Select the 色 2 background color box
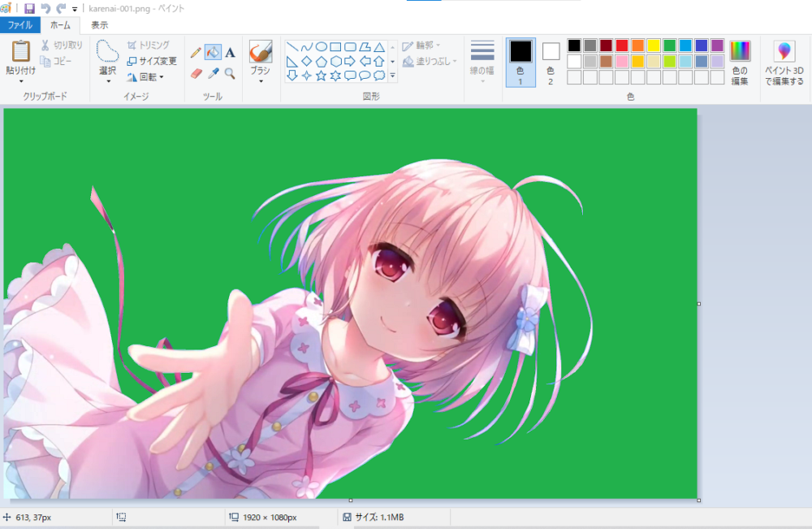Image resolution: width=812 pixels, height=529 pixels. click(x=551, y=62)
